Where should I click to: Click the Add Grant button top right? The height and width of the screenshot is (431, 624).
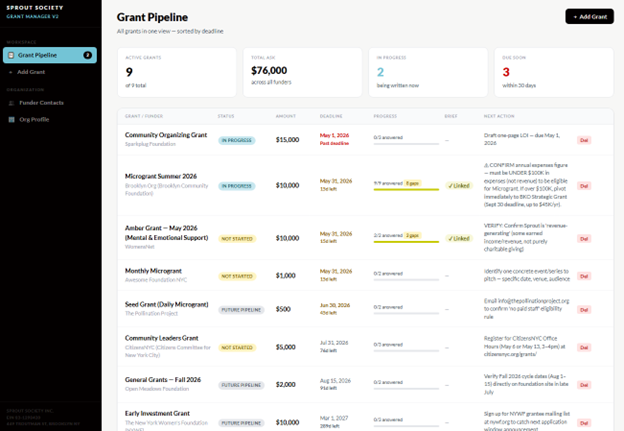[589, 17]
